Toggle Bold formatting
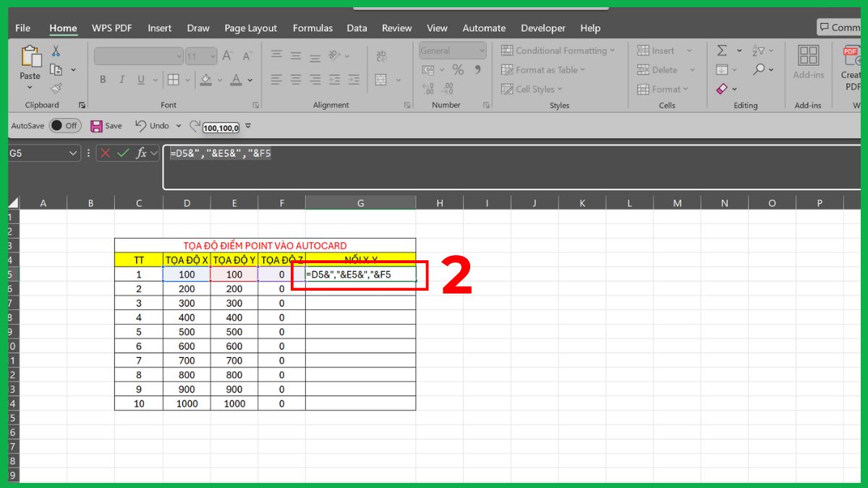This screenshot has width=868, height=488. click(102, 80)
